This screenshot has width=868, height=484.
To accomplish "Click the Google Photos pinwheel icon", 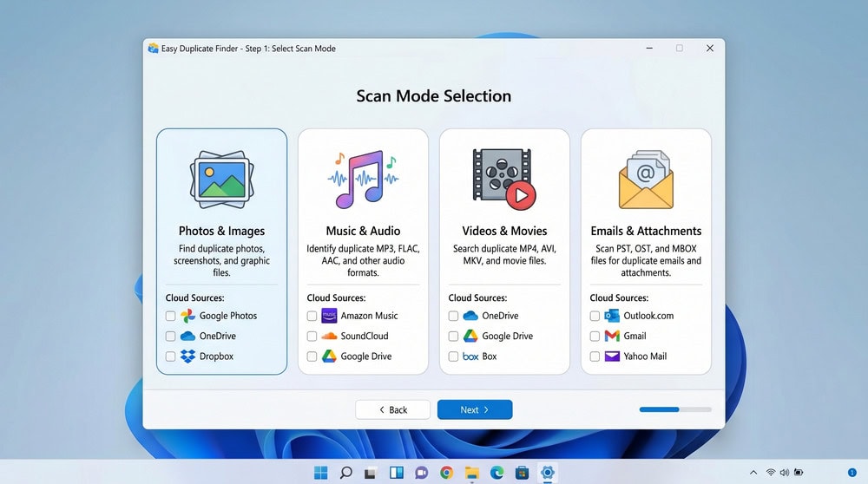I will coord(187,316).
